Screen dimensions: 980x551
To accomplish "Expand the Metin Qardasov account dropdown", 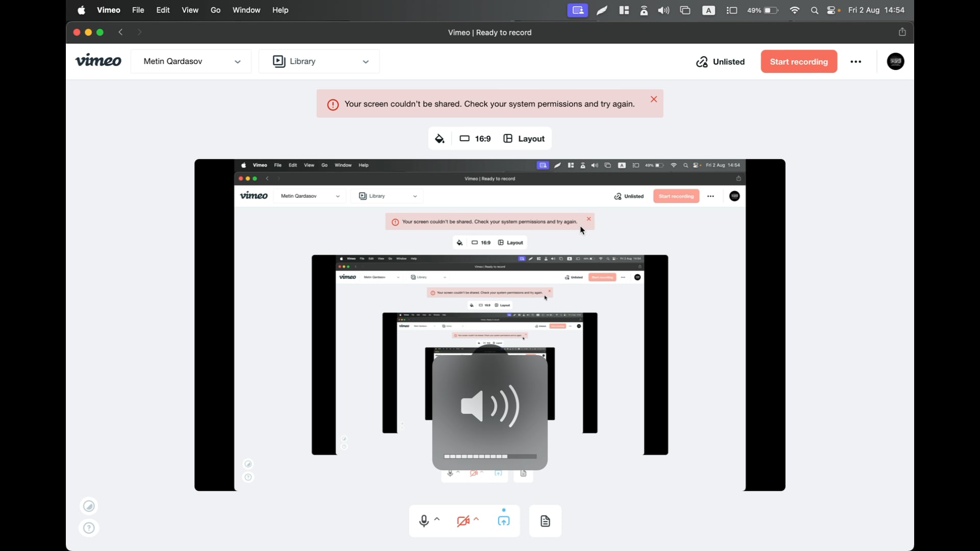I will (x=191, y=61).
